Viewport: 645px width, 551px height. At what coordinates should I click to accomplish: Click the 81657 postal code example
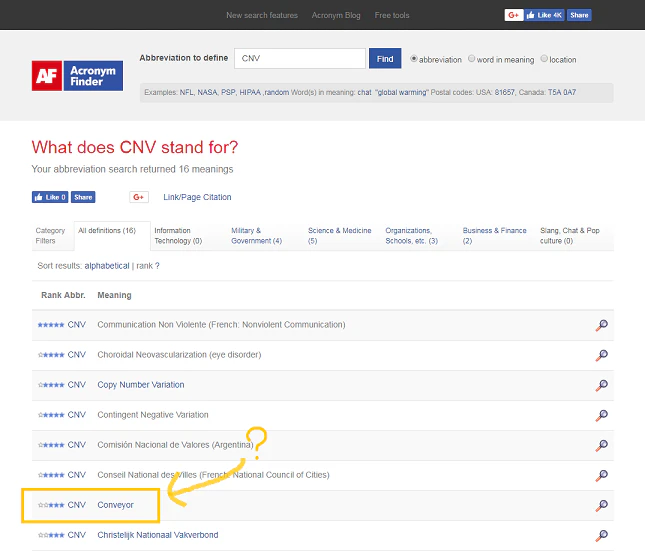tap(504, 92)
